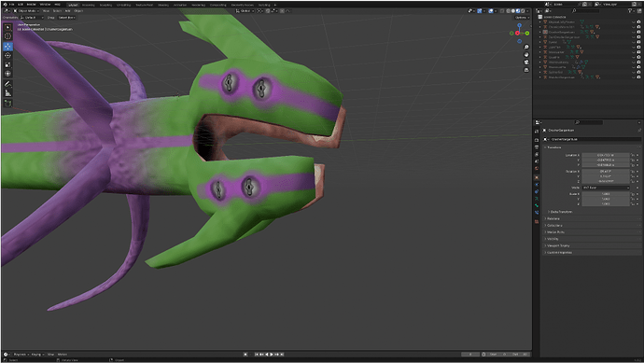Open the viewport Object menu
The width and height of the screenshot is (644, 363).
tap(78, 11)
